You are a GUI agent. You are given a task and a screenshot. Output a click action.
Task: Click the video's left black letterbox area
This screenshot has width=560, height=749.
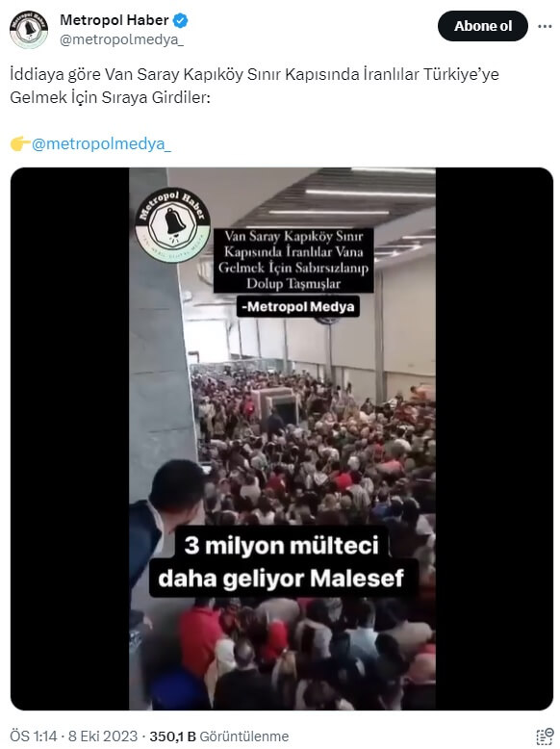pyautogui.click(x=69, y=438)
